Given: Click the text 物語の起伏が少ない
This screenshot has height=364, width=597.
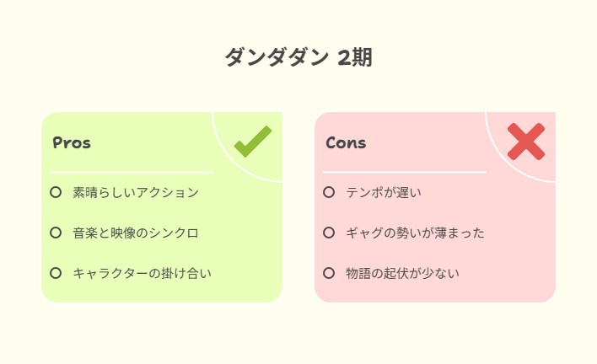Looking at the screenshot, I should coord(402,273).
